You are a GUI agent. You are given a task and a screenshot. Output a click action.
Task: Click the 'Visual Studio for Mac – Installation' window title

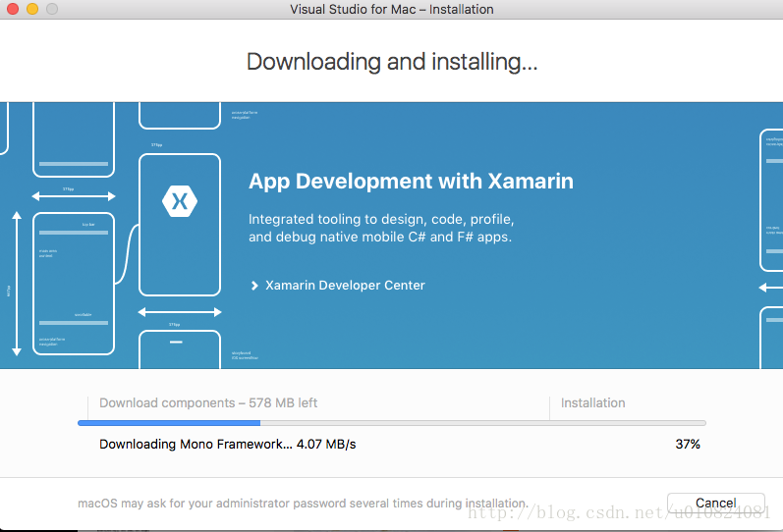pyautogui.click(x=392, y=10)
